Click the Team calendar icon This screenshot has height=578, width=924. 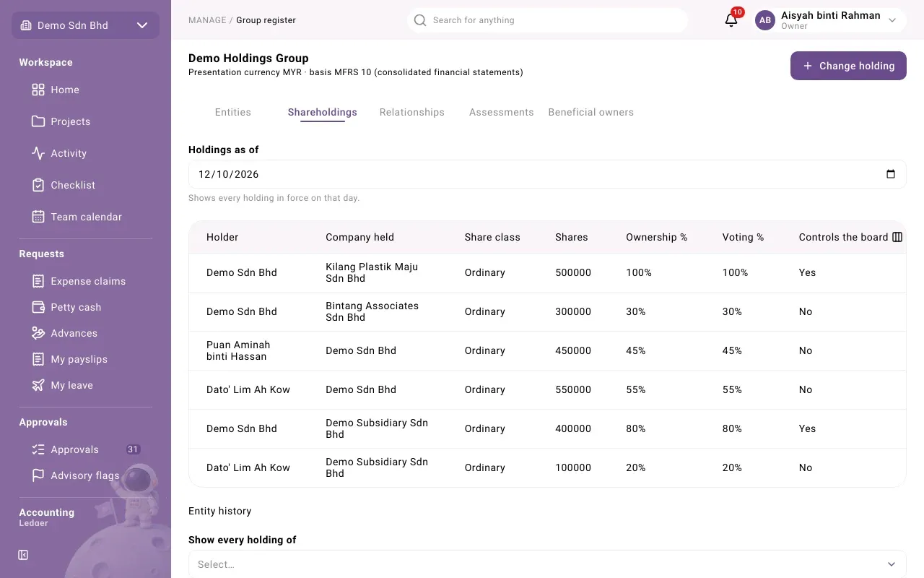(x=38, y=217)
